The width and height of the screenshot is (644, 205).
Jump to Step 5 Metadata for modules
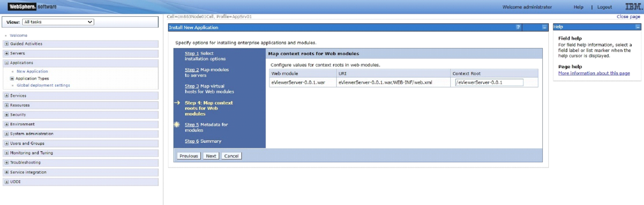(192, 125)
